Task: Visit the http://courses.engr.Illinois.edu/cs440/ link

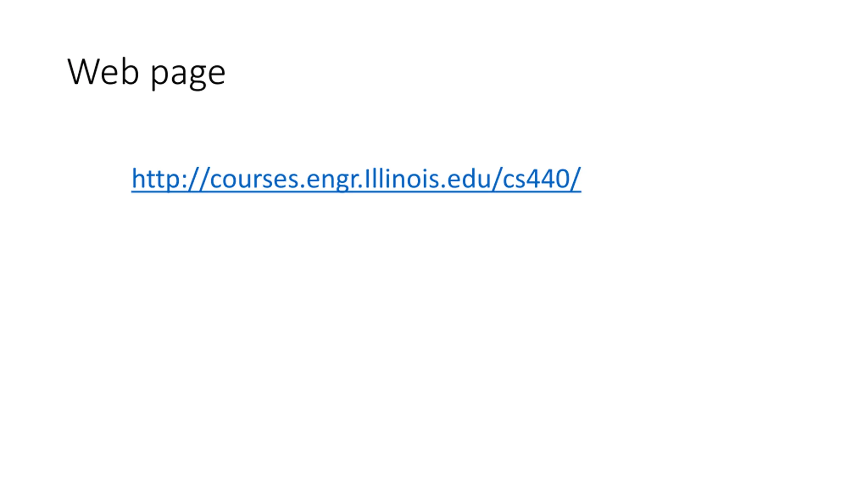Action: click(x=356, y=179)
